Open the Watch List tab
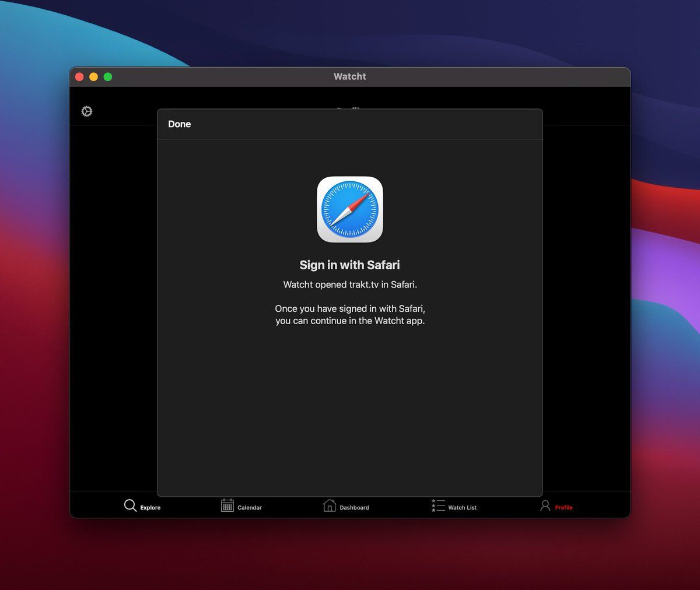 (x=454, y=506)
